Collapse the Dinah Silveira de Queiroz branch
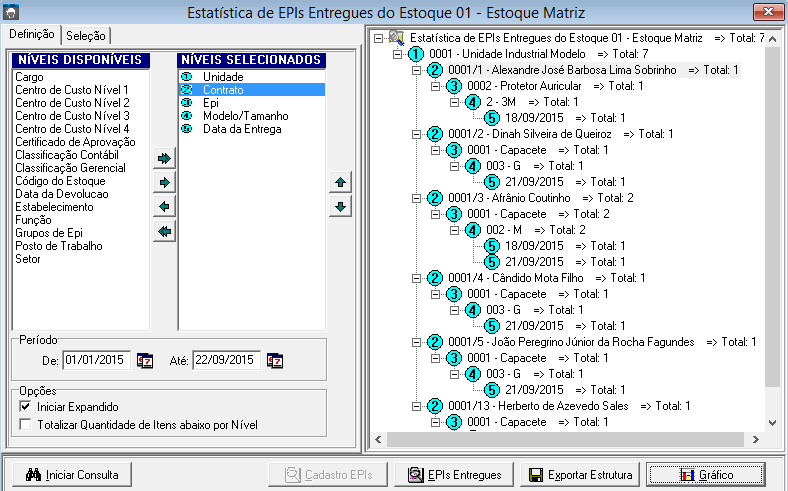The image size is (788, 491). pos(415,134)
